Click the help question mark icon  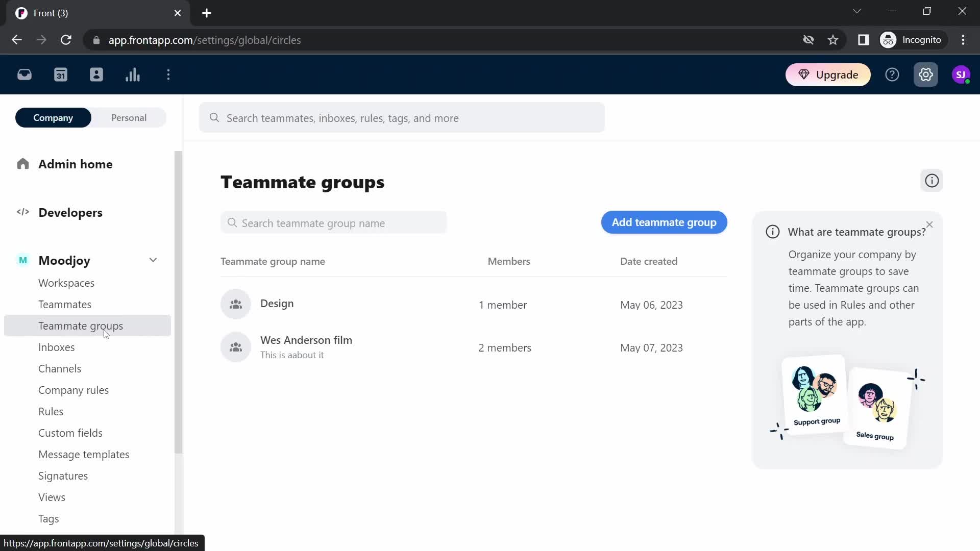point(892,75)
